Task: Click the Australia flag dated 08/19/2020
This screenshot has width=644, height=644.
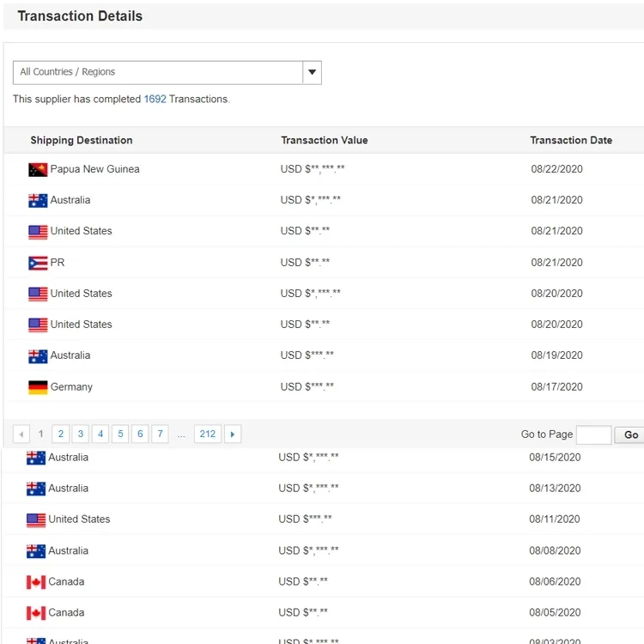Action: [x=38, y=355]
